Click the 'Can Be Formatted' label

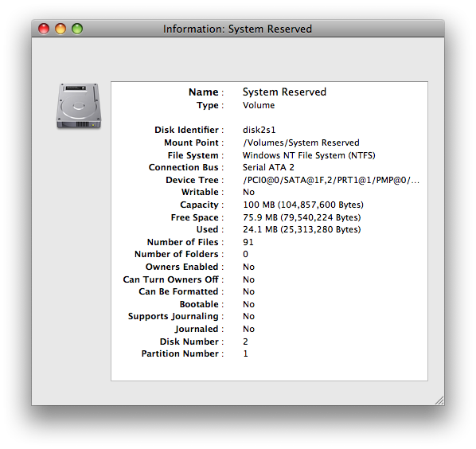pos(179,291)
